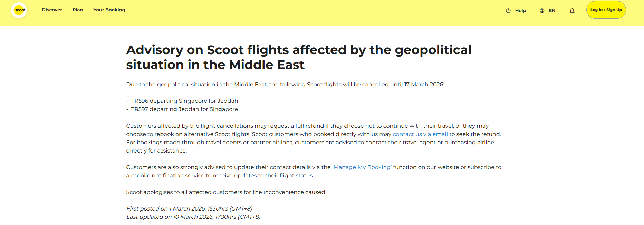Click the Help text label

click(x=520, y=11)
